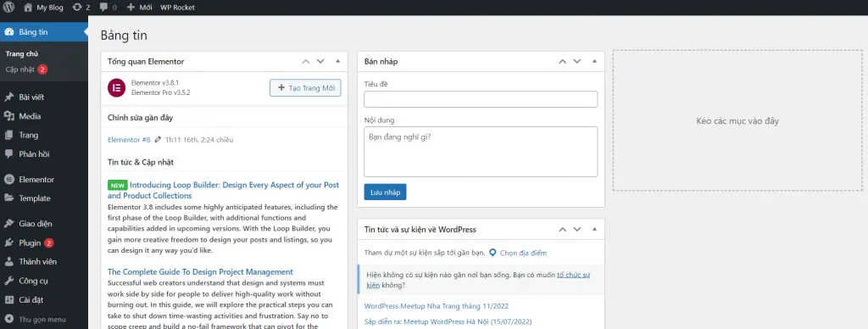
Task: Collapse sidebar with Thu gọn menu
Action: 36,319
